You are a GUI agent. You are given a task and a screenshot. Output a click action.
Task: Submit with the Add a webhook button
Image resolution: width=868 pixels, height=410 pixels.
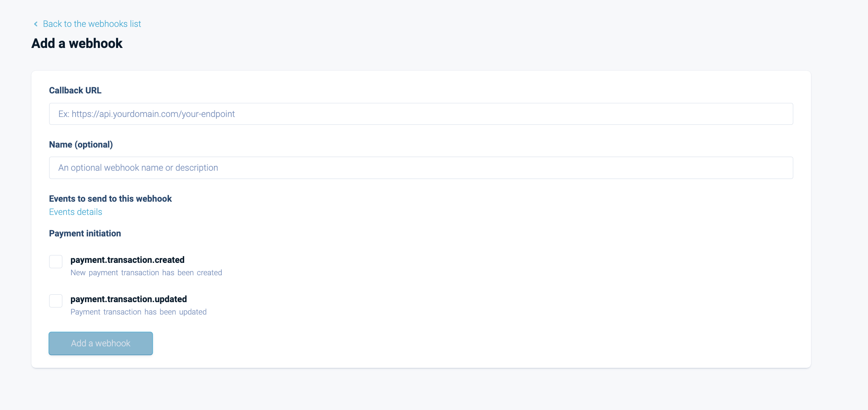[101, 343]
